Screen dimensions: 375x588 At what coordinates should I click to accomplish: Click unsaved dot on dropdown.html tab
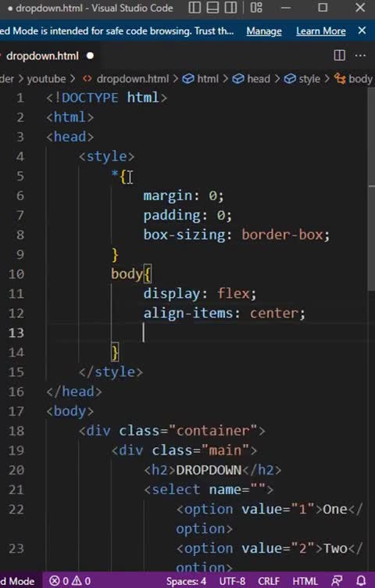[x=90, y=56]
